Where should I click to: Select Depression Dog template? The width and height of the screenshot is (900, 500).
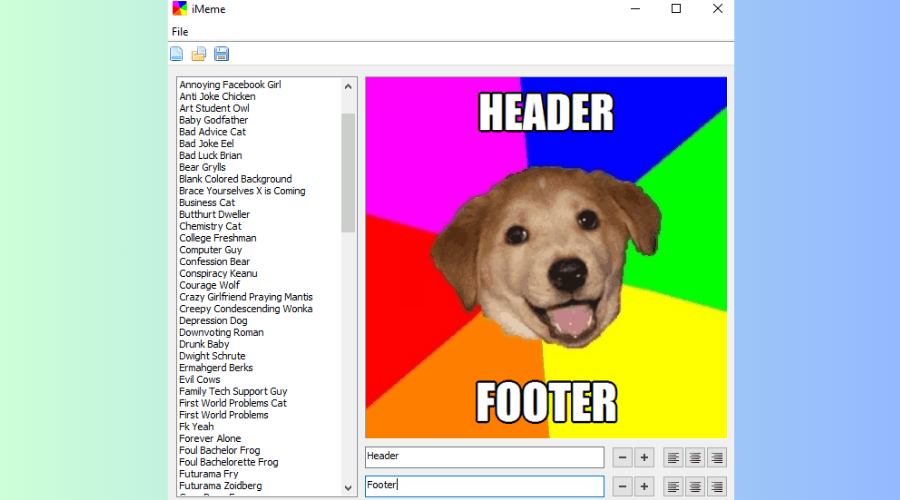213,320
